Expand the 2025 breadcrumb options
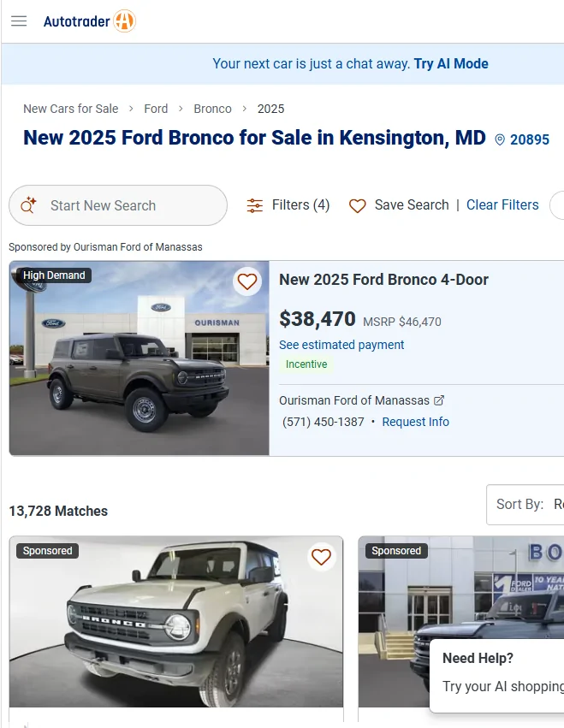The image size is (564, 728). click(x=270, y=109)
